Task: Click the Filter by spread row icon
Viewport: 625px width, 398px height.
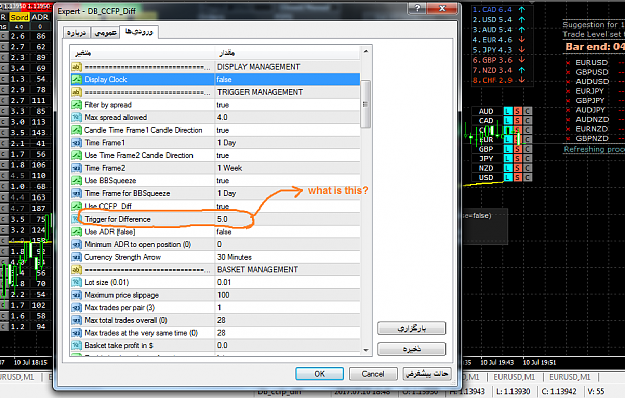Action: [x=77, y=105]
